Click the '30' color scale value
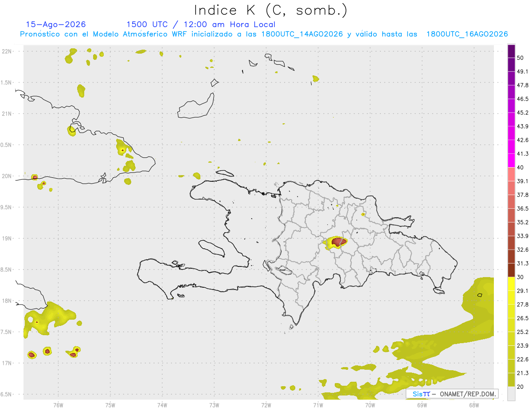532x411 pixels. [x=521, y=277]
